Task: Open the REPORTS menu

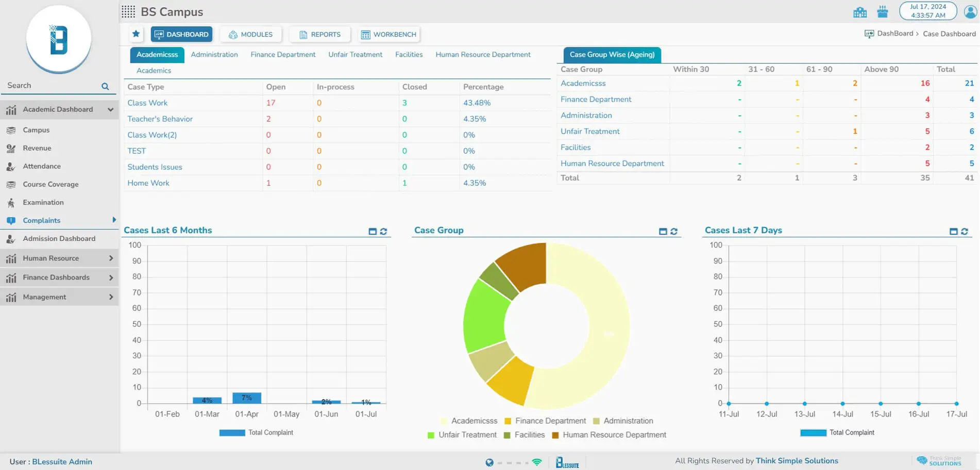Action: (x=320, y=34)
